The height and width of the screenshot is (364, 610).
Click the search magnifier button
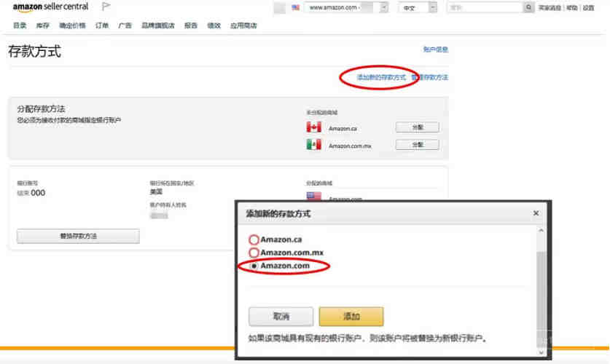click(x=528, y=7)
